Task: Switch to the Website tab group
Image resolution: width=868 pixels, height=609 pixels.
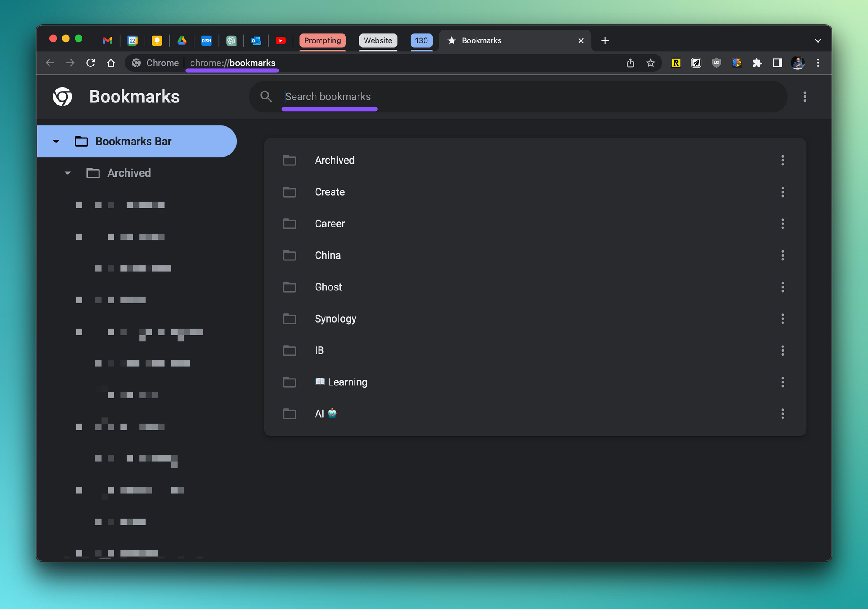Action: pyautogui.click(x=378, y=40)
